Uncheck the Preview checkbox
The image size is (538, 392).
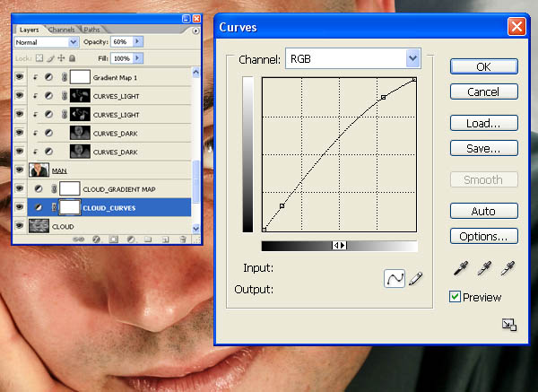455,297
